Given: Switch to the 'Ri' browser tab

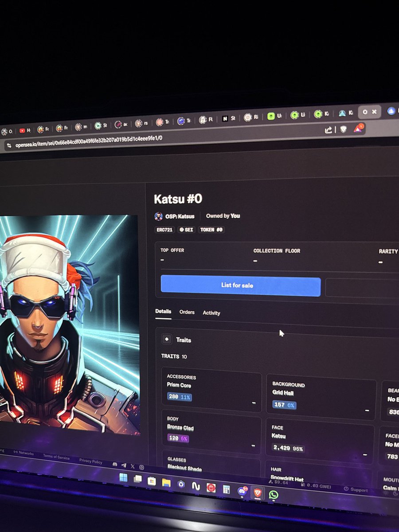Looking at the screenshot, I should tap(251, 117).
